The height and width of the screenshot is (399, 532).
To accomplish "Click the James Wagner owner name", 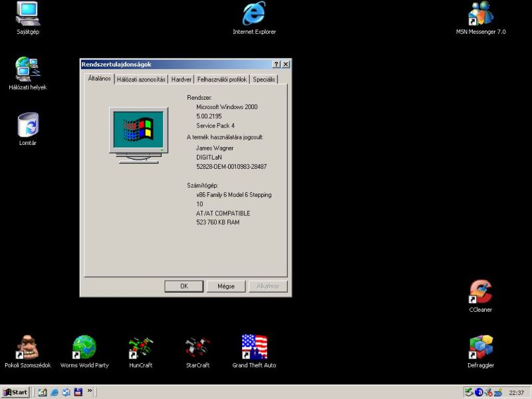I will 214,148.
